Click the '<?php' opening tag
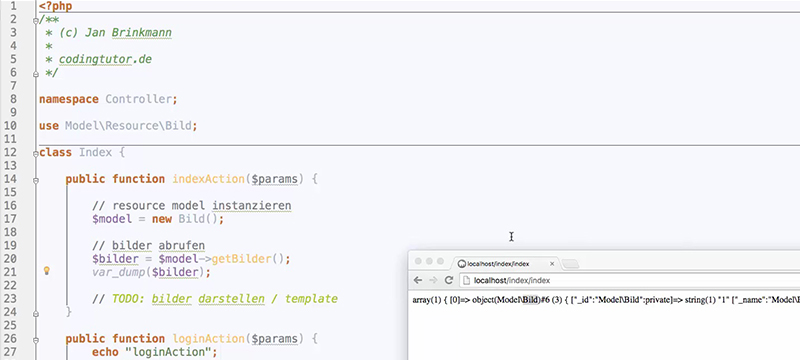 tap(56, 7)
